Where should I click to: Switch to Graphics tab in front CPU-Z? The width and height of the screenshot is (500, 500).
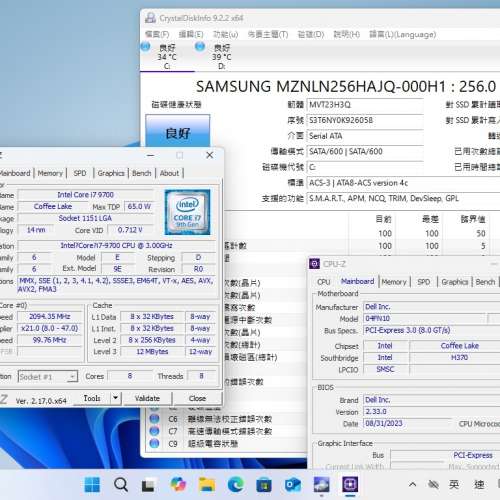coord(111,173)
